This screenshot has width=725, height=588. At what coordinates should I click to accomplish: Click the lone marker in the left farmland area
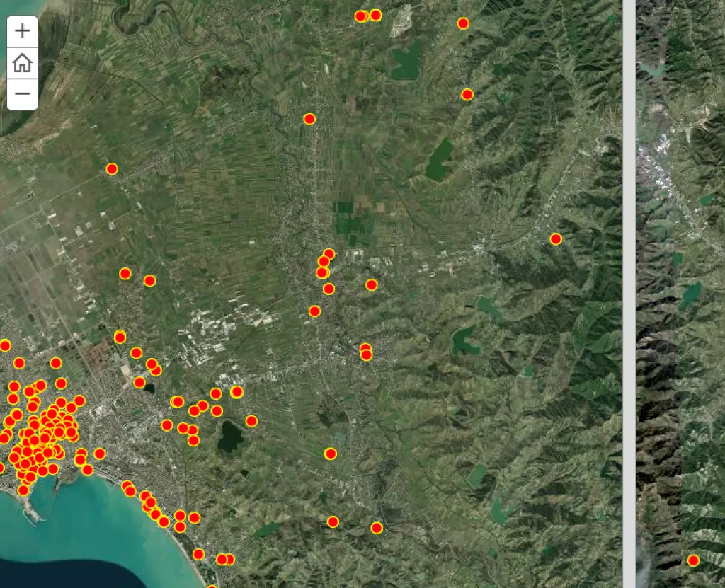pyautogui.click(x=111, y=168)
